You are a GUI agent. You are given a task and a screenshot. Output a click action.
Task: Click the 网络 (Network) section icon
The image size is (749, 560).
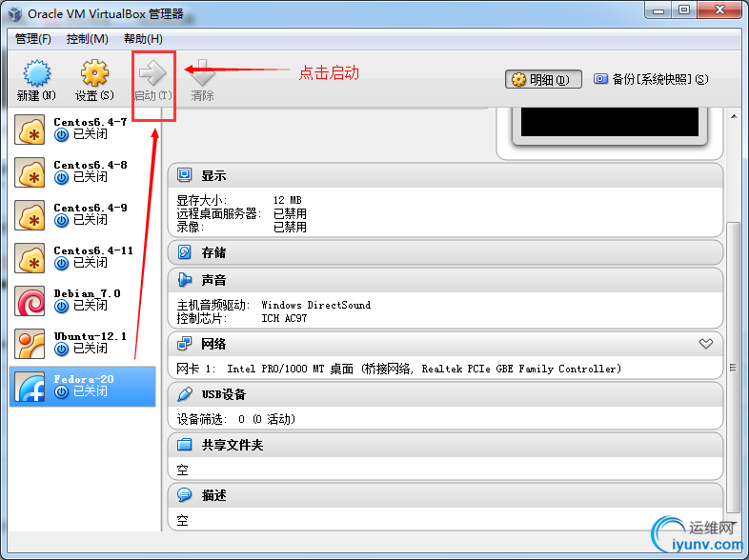point(184,343)
